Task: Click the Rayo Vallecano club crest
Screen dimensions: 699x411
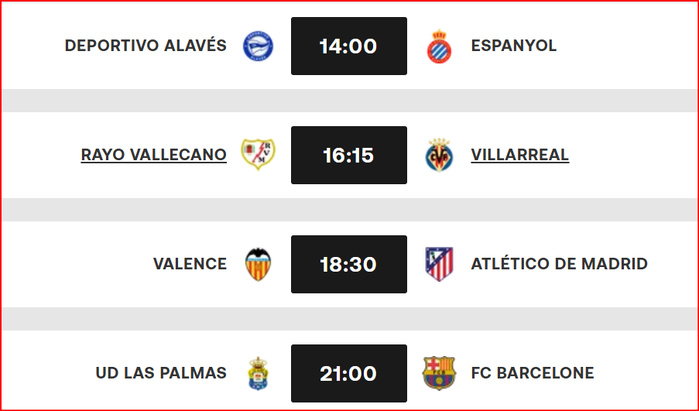Action: (x=258, y=155)
